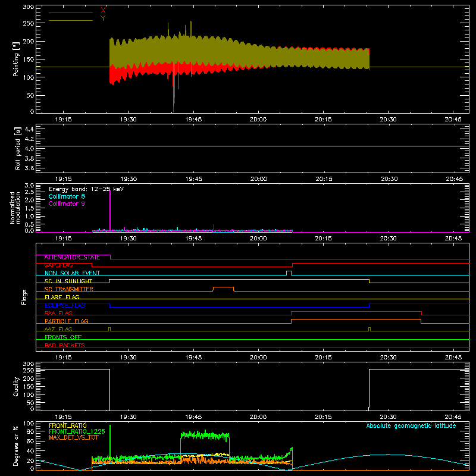
Task: Click the 'Degrees or %' axis label
Action: (x=16, y=446)
